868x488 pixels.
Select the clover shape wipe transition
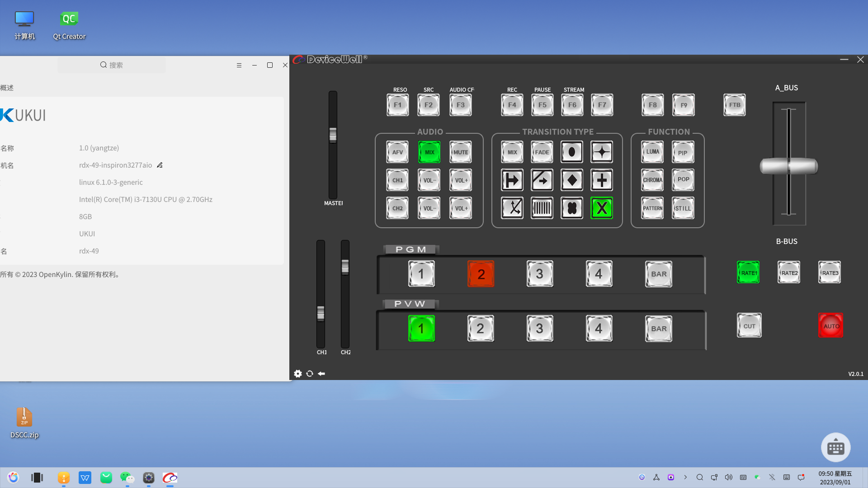(572, 208)
